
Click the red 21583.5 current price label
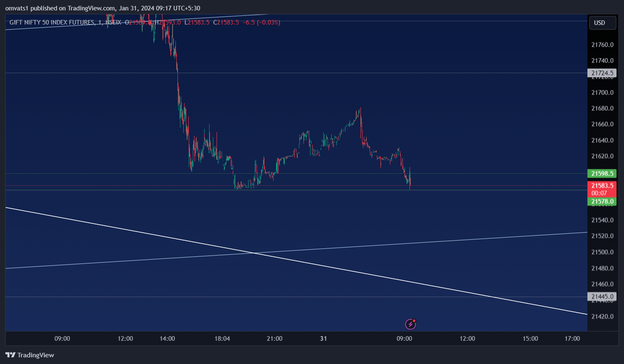click(602, 186)
